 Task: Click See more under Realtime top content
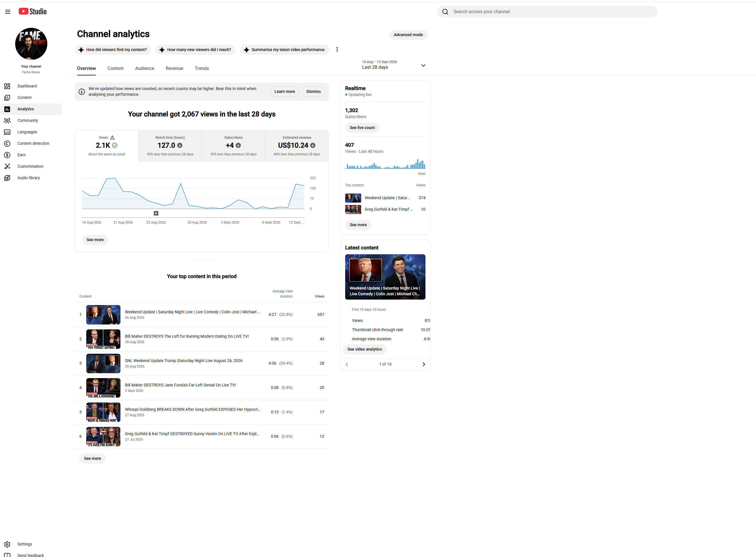click(358, 225)
